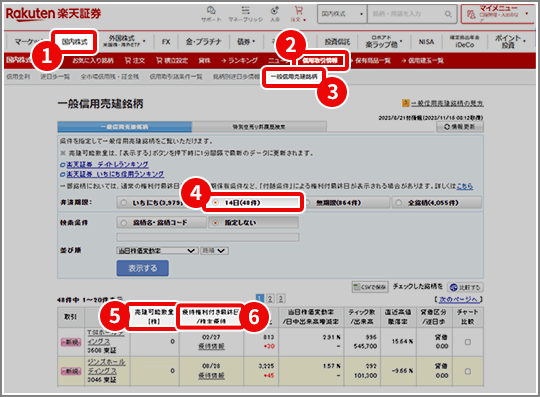Go to results page 2
The image size is (540, 397).
(270, 299)
